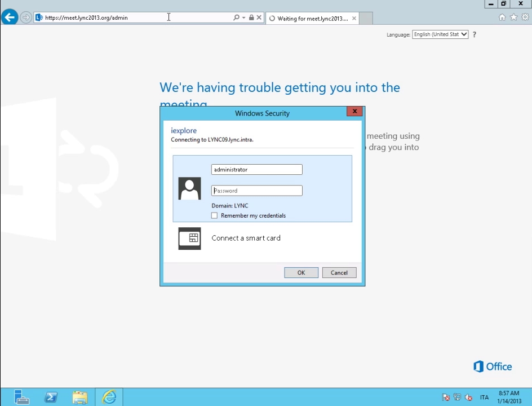Click the browser Forward arrow button

(x=25, y=17)
